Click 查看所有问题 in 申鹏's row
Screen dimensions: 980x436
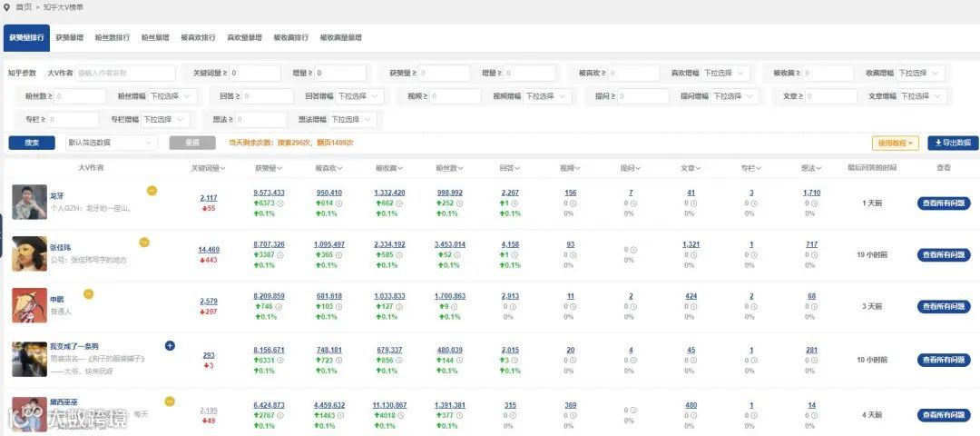944,306
